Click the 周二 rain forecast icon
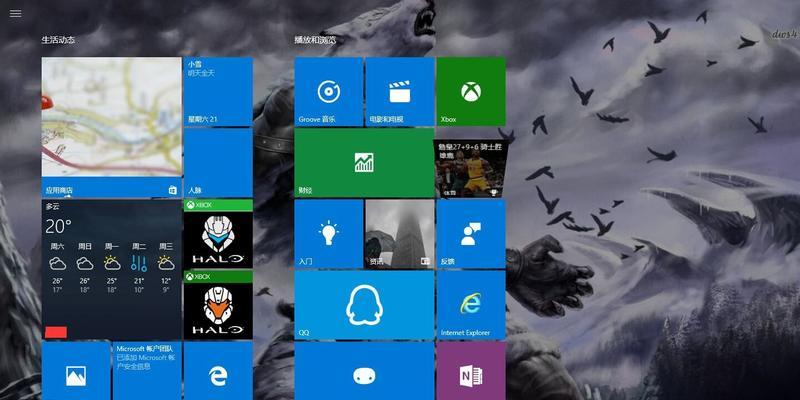 tap(139, 263)
